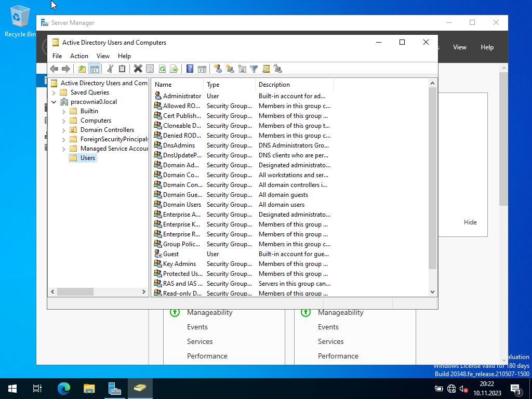Screen dimensions: 532x399
Task: Switch to Server Manager taskbar button
Action: pyautogui.click(x=114, y=389)
